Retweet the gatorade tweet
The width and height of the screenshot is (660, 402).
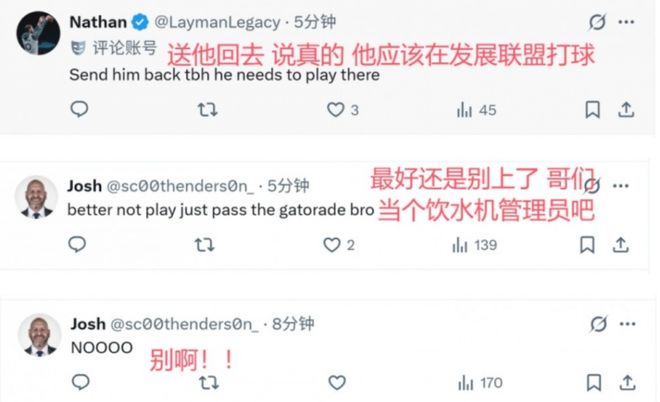click(x=205, y=245)
